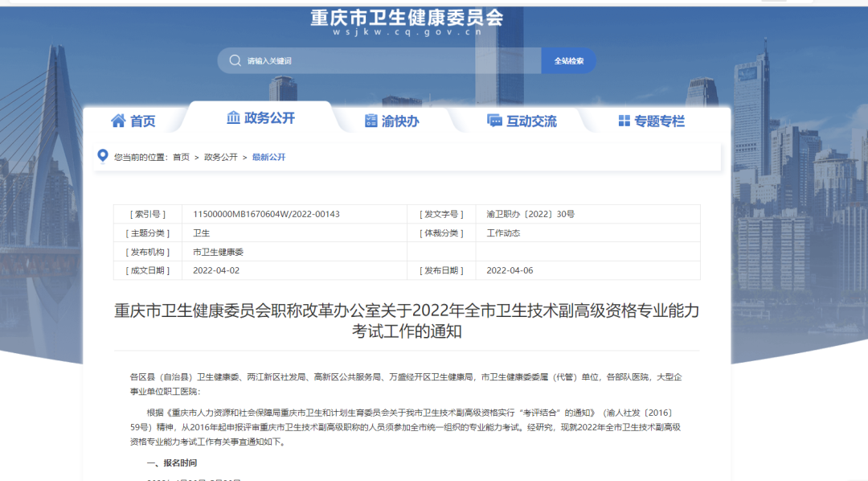Click the 全站检索 search button
Image resolution: width=868 pixels, height=481 pixels.
(569, 60)
